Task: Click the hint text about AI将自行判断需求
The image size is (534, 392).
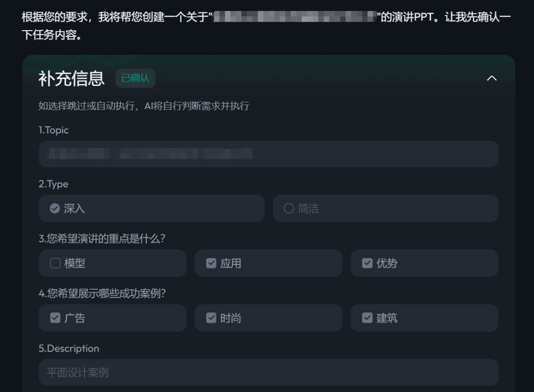Action: [144, 106]
